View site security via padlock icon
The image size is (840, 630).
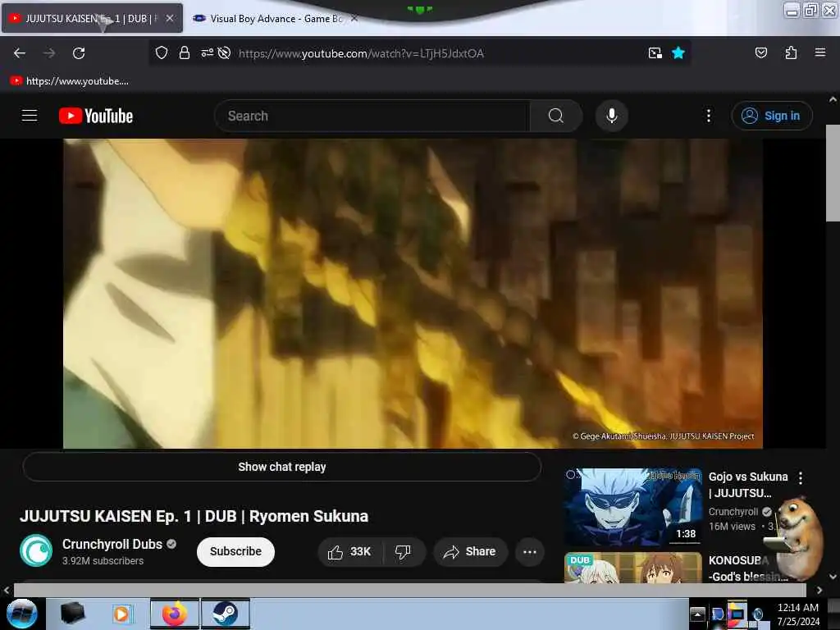coord(185,53)
